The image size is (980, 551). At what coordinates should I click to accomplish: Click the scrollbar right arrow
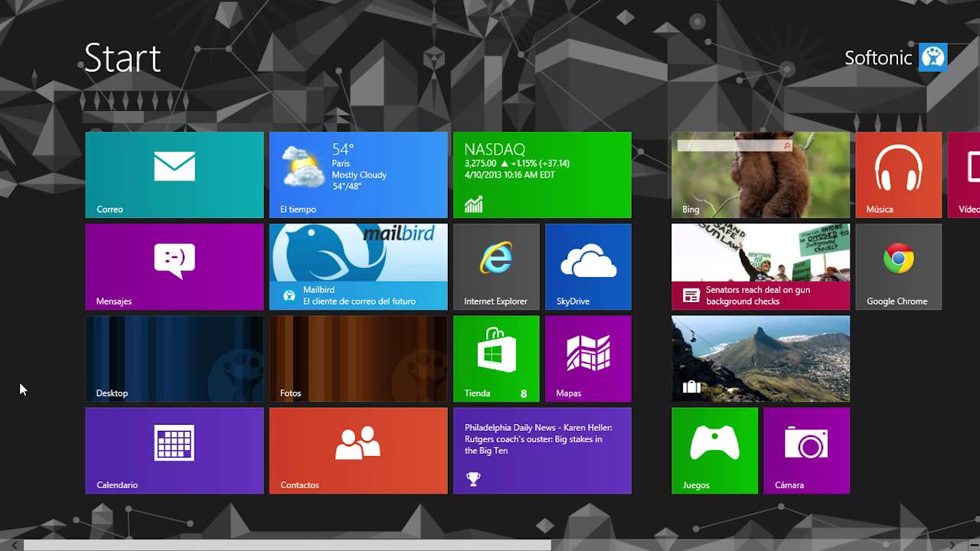pyautogui.click(x=953, y=546)
